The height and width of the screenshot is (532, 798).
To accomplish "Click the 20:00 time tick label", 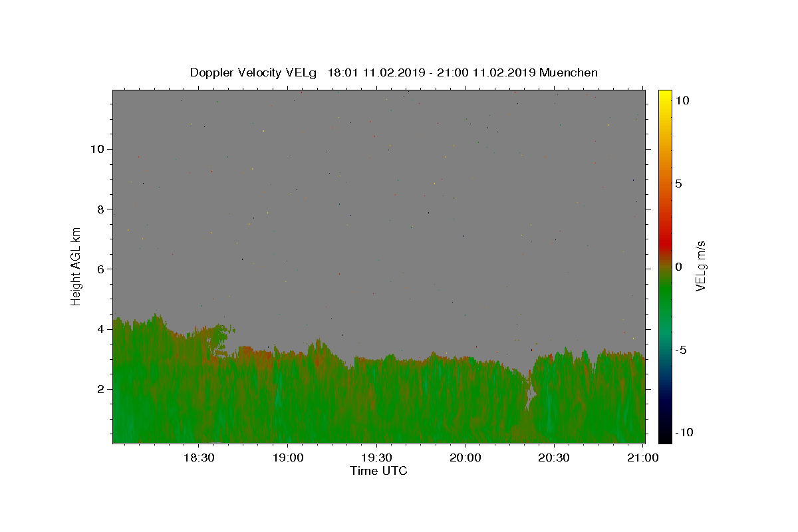I will 465,458.
